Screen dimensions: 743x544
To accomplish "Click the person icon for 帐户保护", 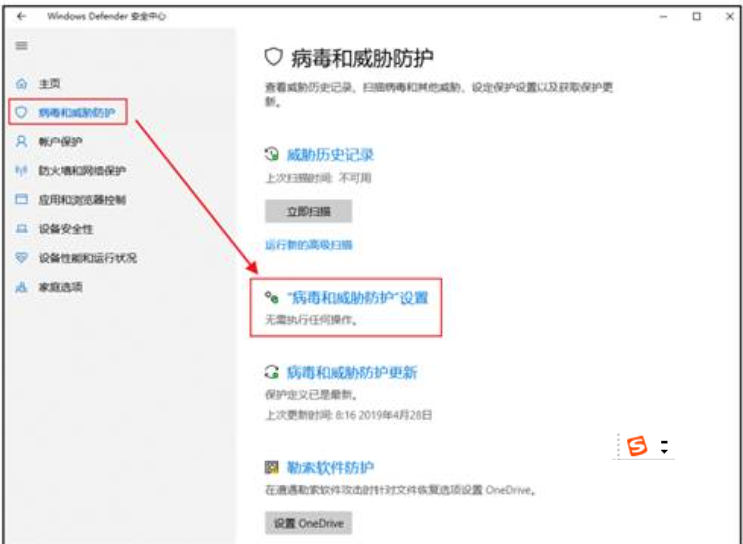I will point(21,141).
